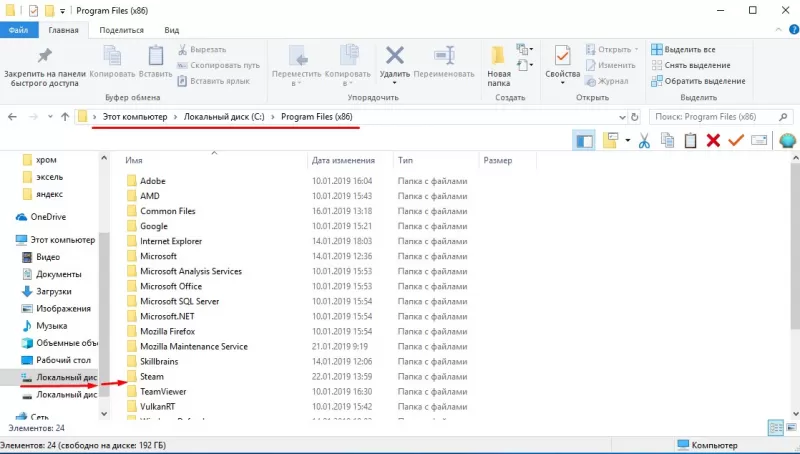Click the Открыть ribbon command
Image resolution: width=800 pixels, height=454 pixels.
[612, 49]
